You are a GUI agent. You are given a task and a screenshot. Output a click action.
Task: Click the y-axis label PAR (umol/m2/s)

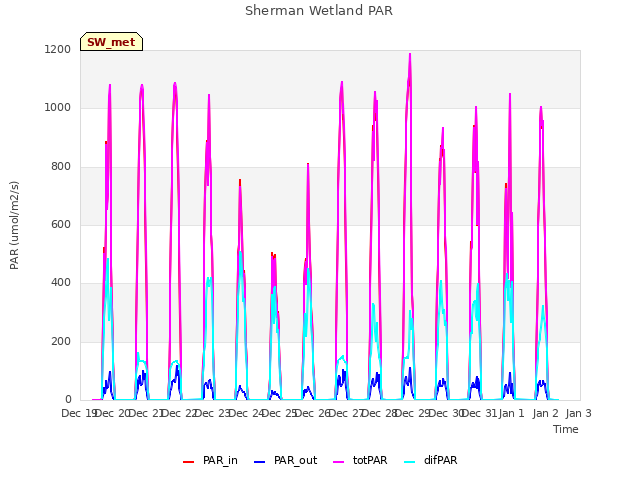pos(14,225)
